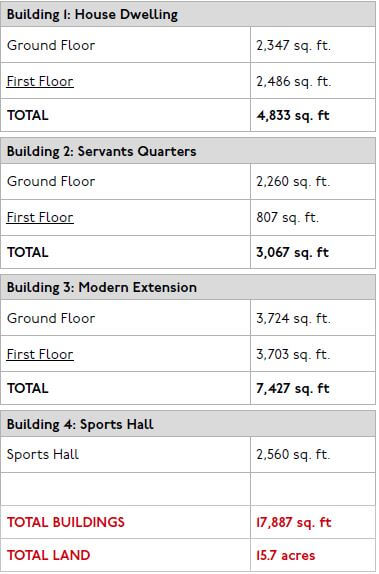Image resolution: width=379 pixels, height=574 pixels.
Task: Open the Servants Quarters First Floor link
Action: [40, 217]
